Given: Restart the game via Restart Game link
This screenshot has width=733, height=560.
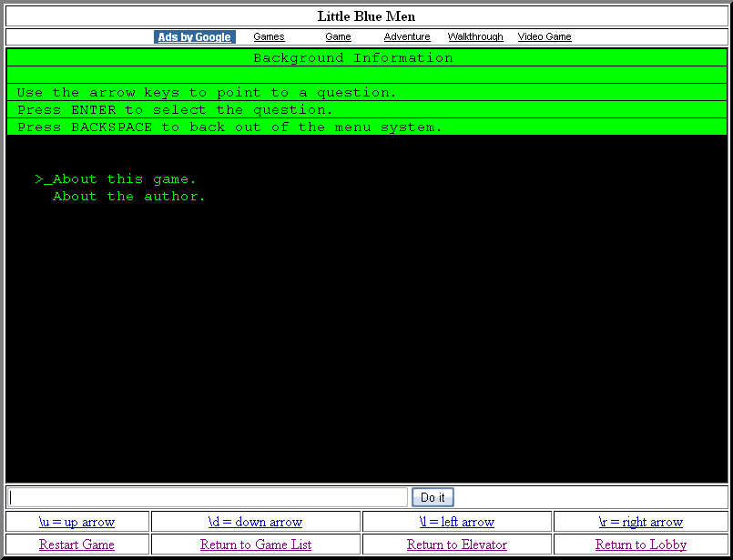Looking at the screenshot, I should pyautogui.click(x=76, y=545).
